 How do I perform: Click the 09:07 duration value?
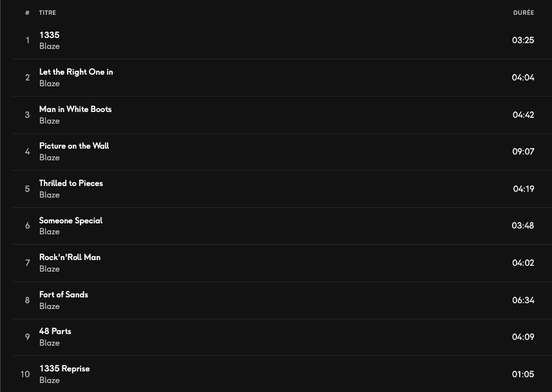click(x=523, y=152)
